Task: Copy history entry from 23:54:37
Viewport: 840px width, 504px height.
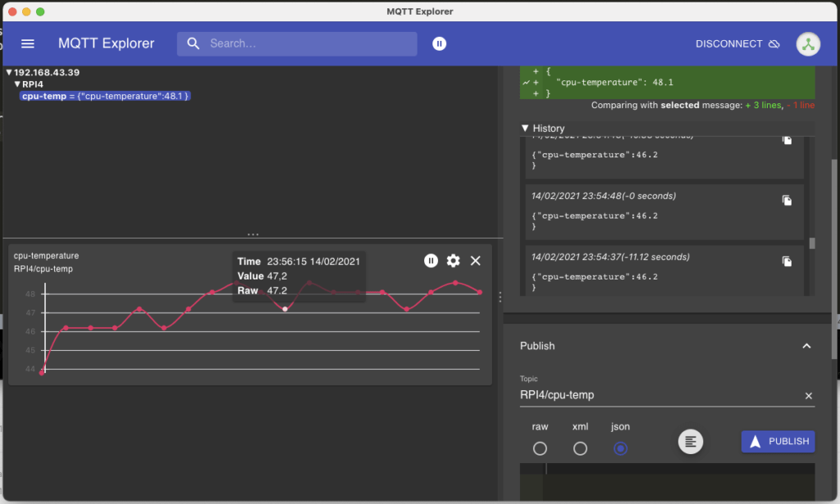Action: [x=787, y=261]
